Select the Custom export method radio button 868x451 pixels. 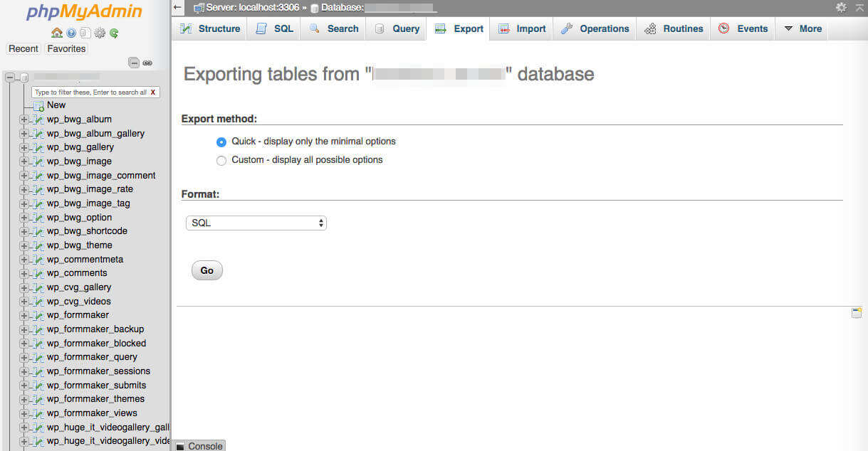[x=221, y=160]
